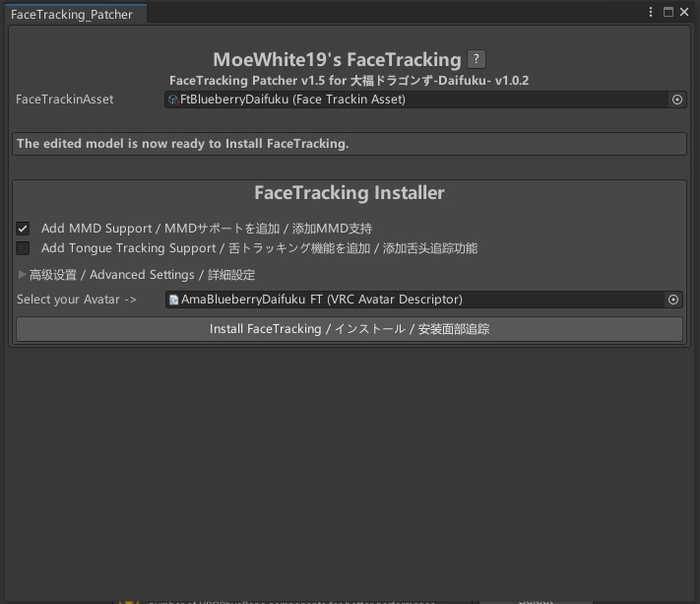
Task: Open object picker for FaceTrackinAsset field
Action: (676, 100)
